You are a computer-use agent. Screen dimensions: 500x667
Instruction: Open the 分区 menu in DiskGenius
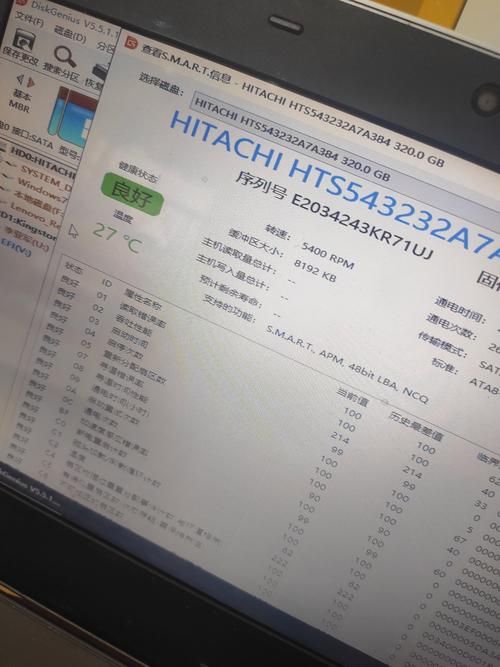(106, 46)
